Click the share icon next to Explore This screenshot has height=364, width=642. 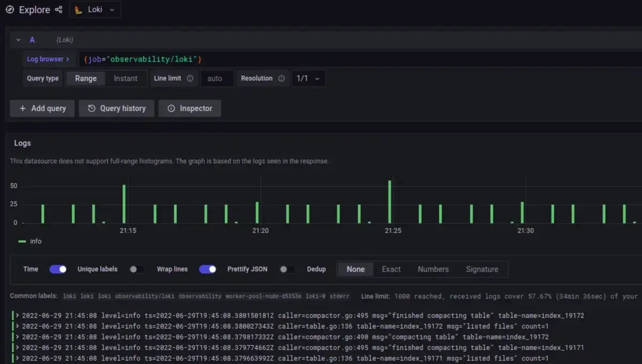click(x=59, y=10)
